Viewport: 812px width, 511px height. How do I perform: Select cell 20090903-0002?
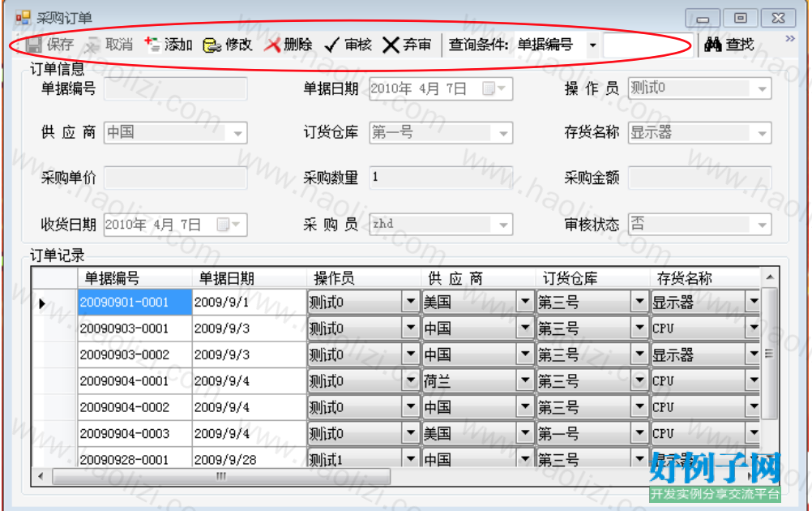pos(135,355)
